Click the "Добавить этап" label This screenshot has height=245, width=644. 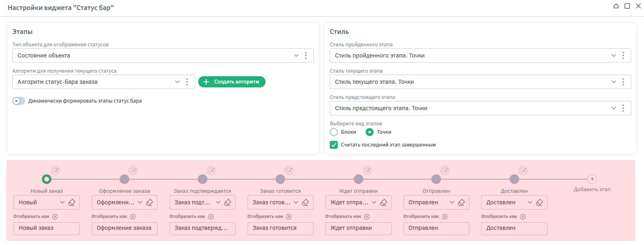(x=592, y=190)
